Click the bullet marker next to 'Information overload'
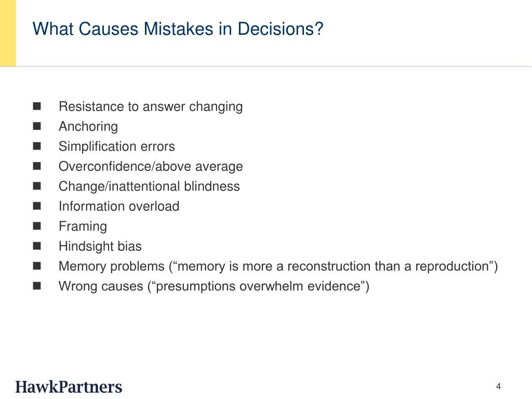 (x=37, y=206)
